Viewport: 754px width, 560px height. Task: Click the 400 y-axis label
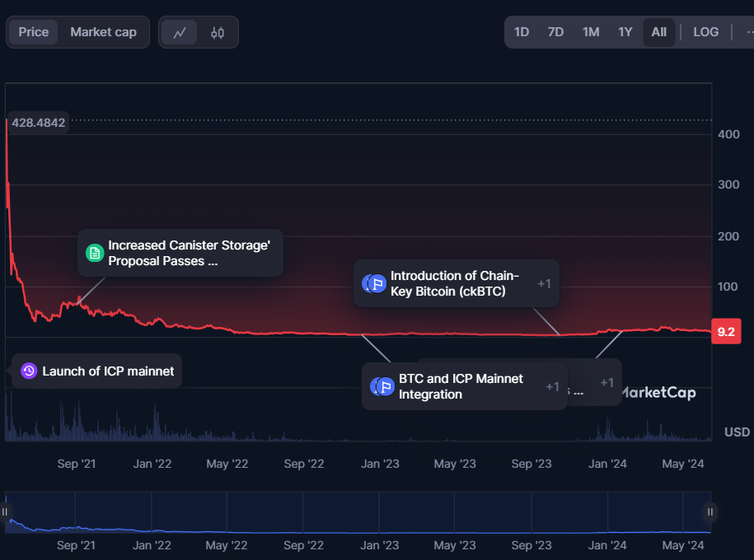point(728,134)
